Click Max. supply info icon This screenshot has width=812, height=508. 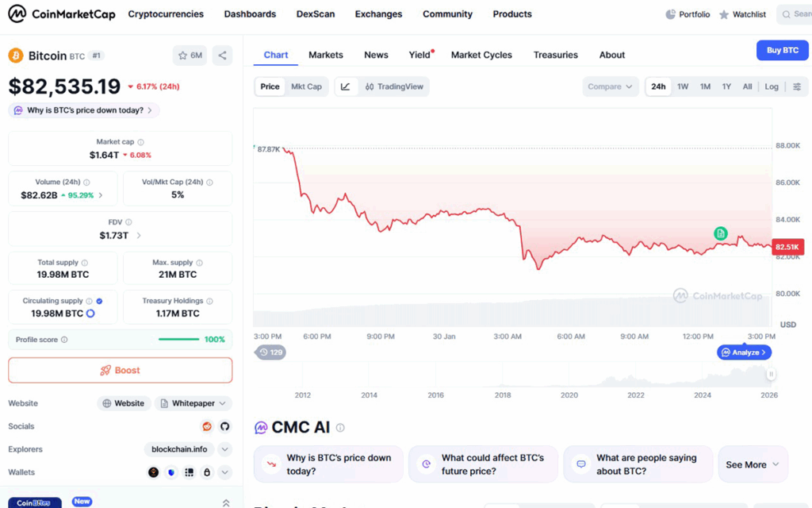pyautogui.click(x=199, y=263)
